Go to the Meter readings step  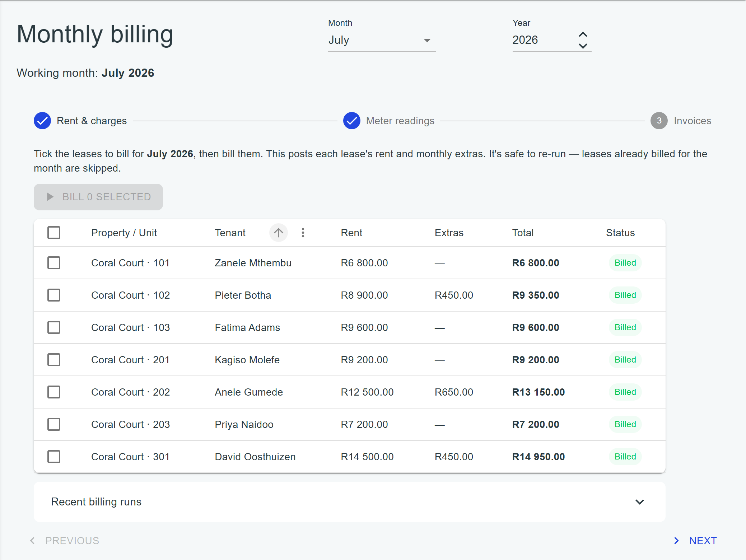tap(389, 121)
